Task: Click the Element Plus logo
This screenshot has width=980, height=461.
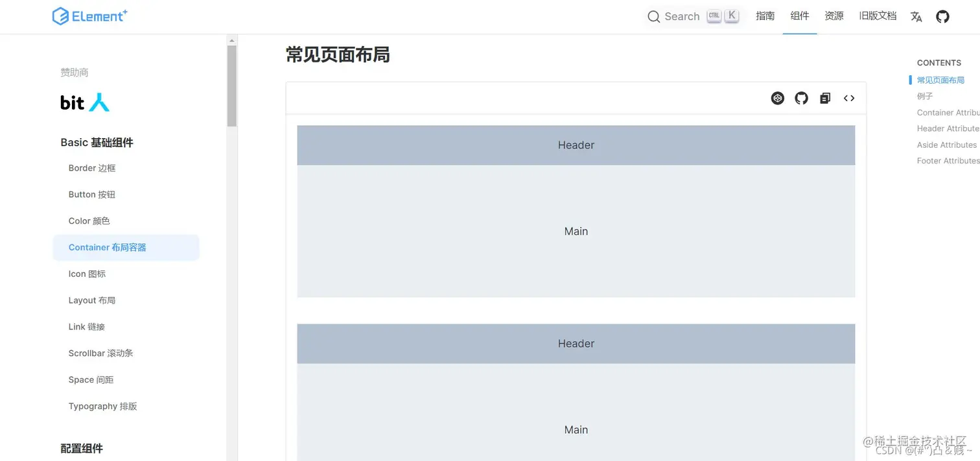Action: point(89,16)
